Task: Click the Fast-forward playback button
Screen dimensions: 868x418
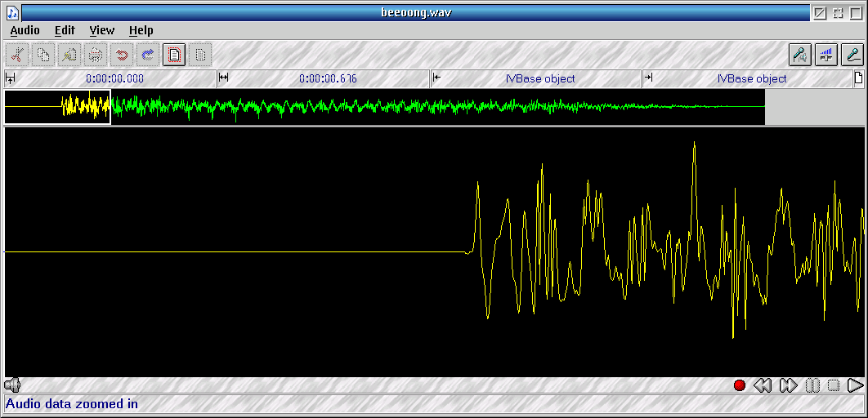Action: point(788,385)
